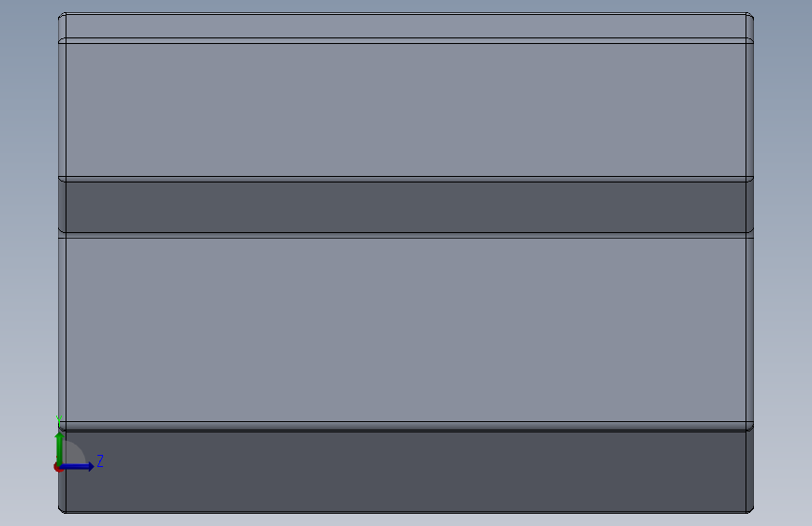Viewport: 812px width, 526px height.
Task: Select the red origin point of triad
Action: pyautogui.click(x=58, y=467)
